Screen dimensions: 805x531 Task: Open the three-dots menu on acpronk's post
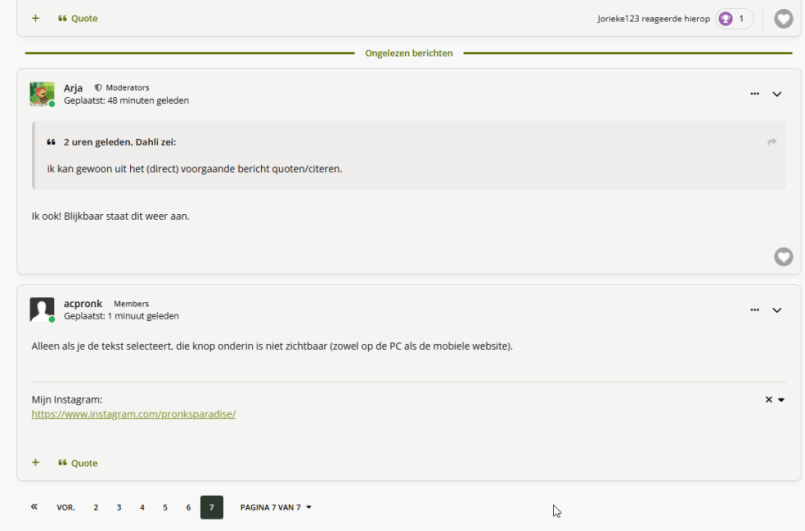point(754,310)
